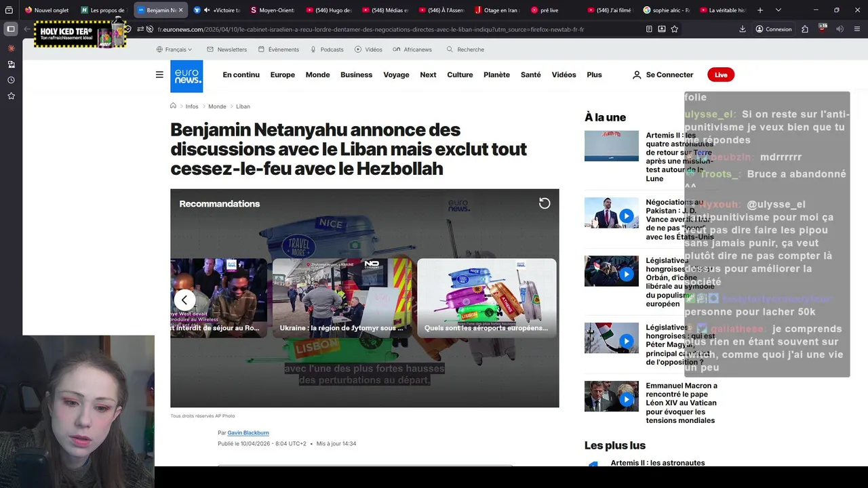Open Évènements in top bar
Image resolution: width=868 pixels, height=488 pixels.
[279, 49]
